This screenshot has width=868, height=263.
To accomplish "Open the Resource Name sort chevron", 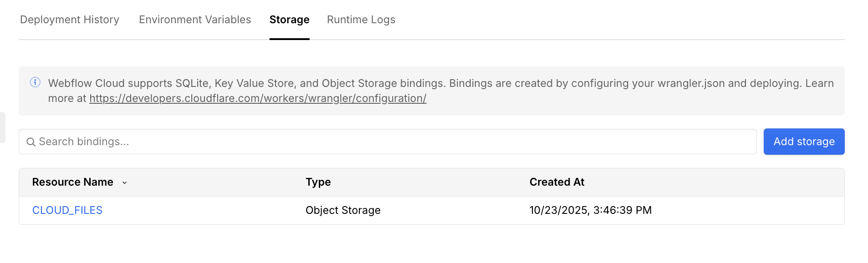I will [x=125, y=182].
